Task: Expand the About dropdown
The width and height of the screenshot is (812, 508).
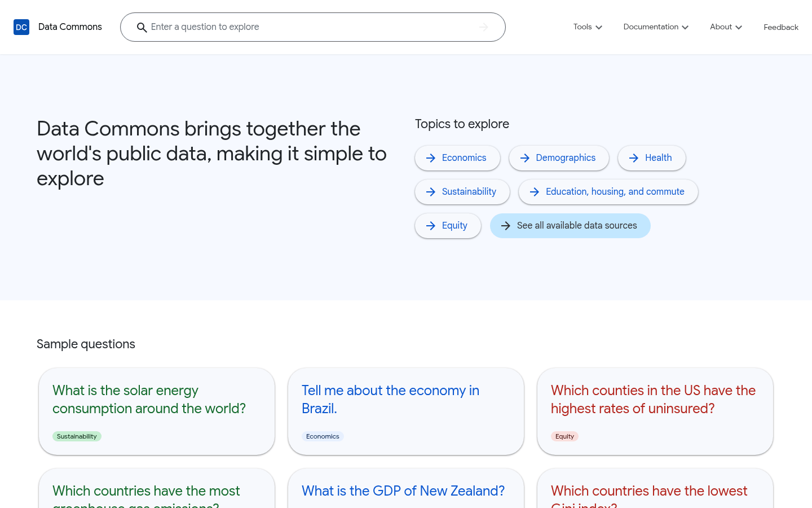Action: point(726,27)
